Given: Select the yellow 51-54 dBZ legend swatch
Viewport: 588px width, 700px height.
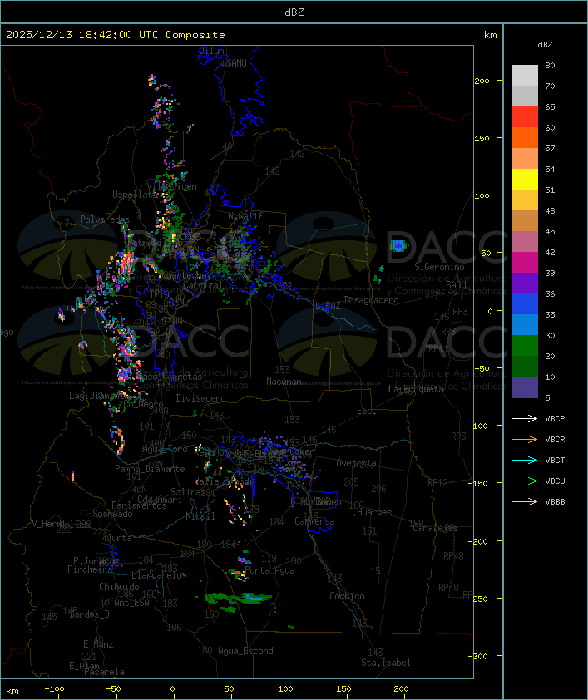Looking at the screenshot, I should pyautogui.click(x=525, y=180).
